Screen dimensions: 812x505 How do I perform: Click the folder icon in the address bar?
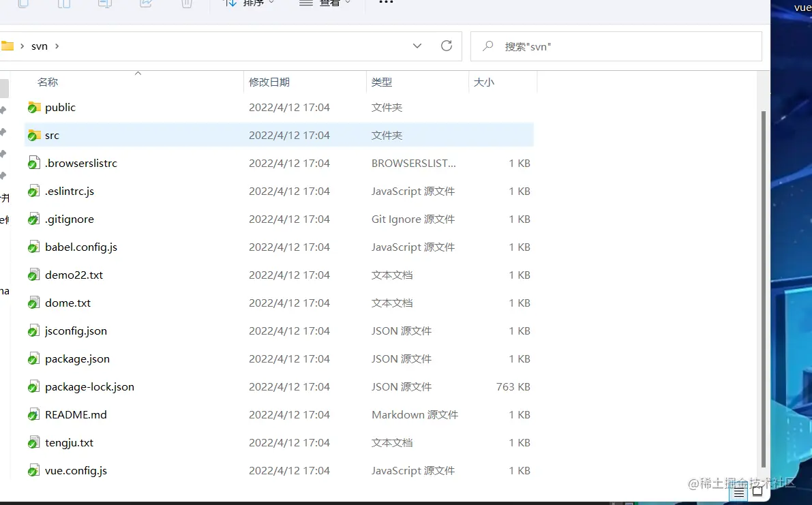7,46
